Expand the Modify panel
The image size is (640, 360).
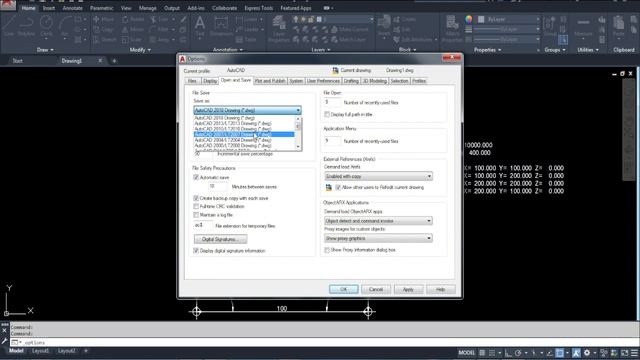coord(140,50)
